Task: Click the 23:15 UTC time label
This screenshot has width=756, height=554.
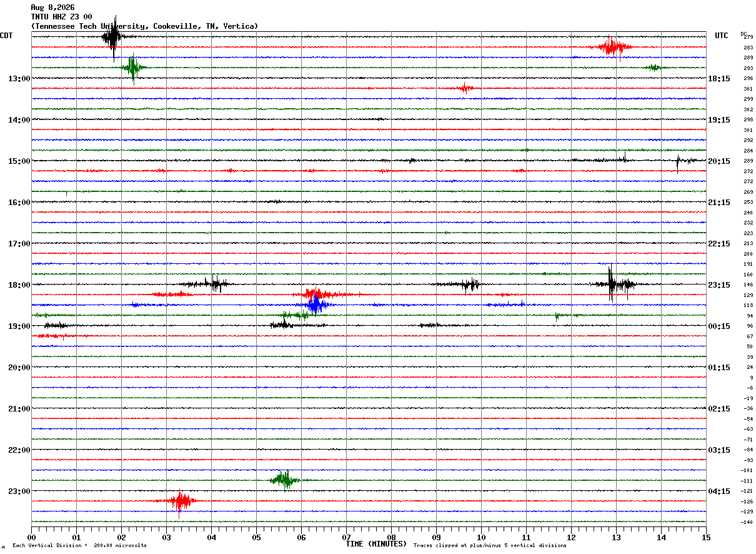Action: [x=719, y=285]
